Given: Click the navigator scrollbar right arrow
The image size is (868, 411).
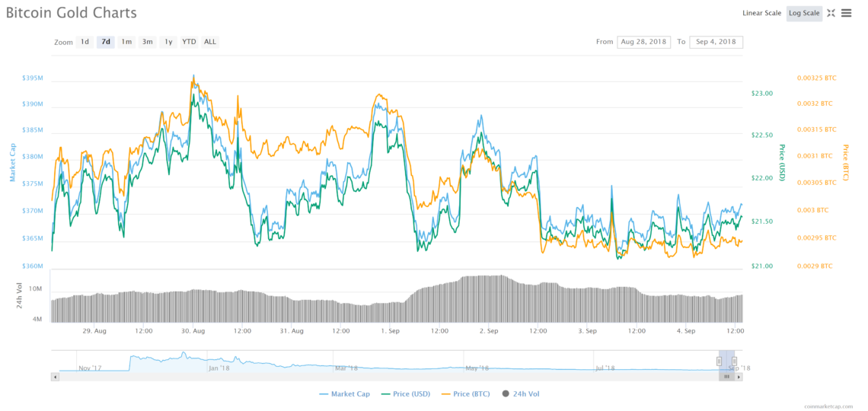Looking at the screenshot, I should (739, 377).
